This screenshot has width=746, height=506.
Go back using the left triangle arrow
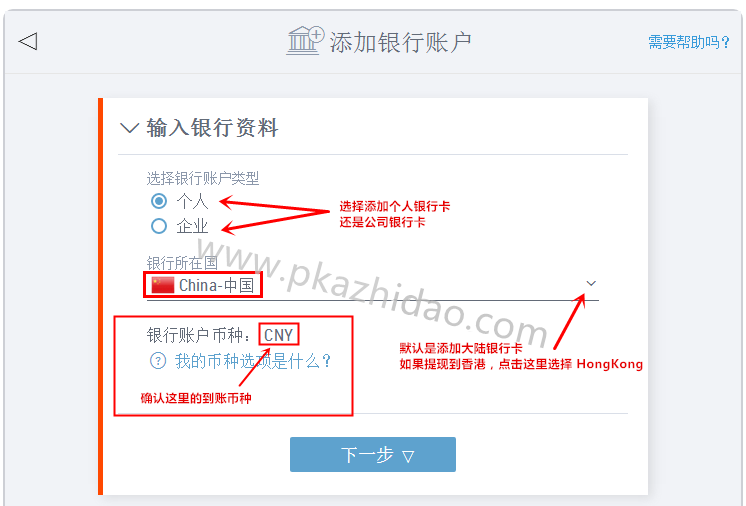[28, 41]
